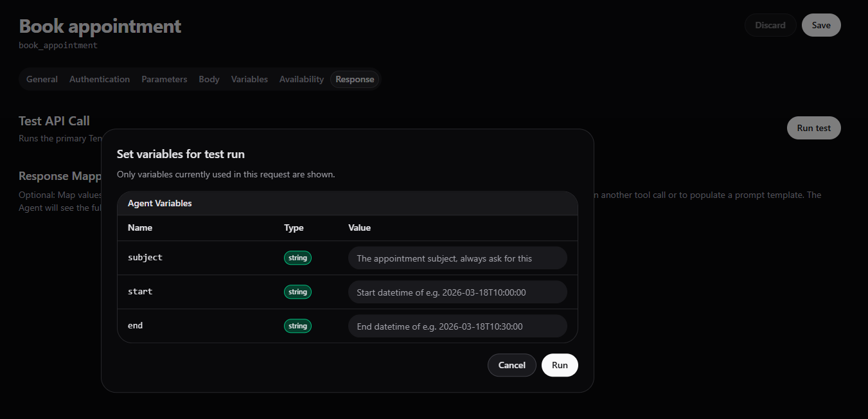Switch to the Availability tab

coord(301,79)
